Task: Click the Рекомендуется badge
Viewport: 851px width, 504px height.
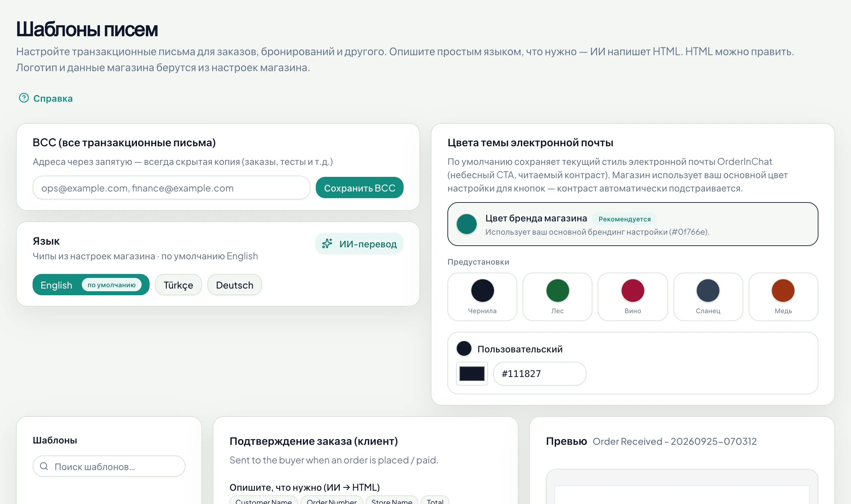Action: [625, 219]
